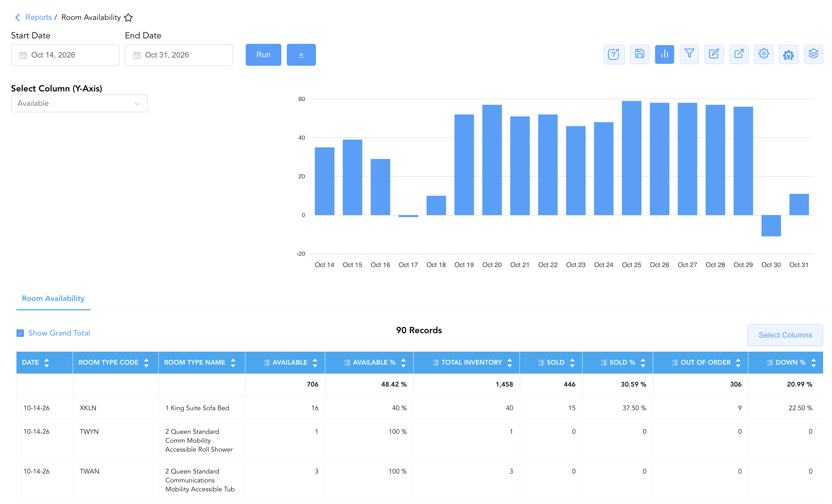The width and height of the screenshot is (832, 504).
Task: Click the grand total 1,458 inventory value
Action: pos(504,384)
